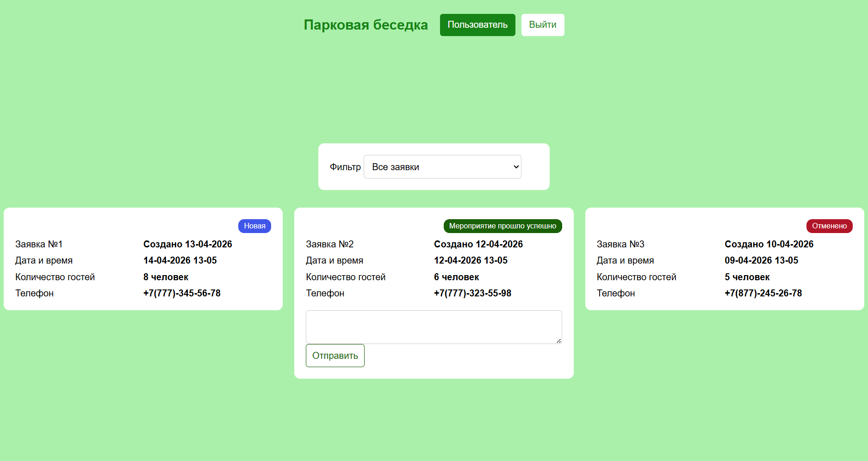This screenshot has width=868, height=461.
Task: Select phone +7(877)-245-26-78
Action: point(763,293)
